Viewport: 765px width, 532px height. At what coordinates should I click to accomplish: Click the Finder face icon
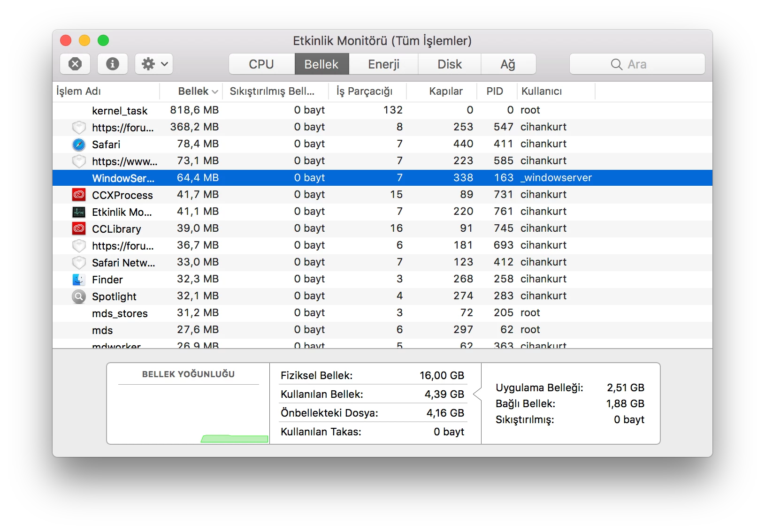79,280
